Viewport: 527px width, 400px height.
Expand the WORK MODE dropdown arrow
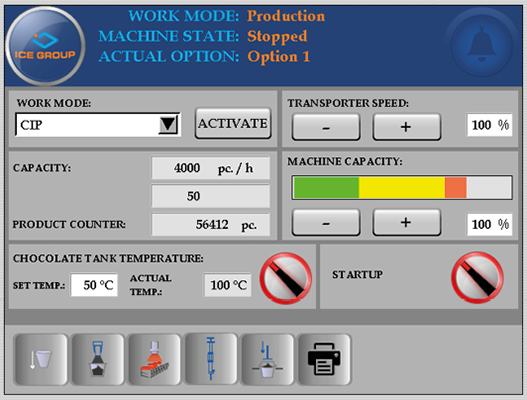click(168, 124)
